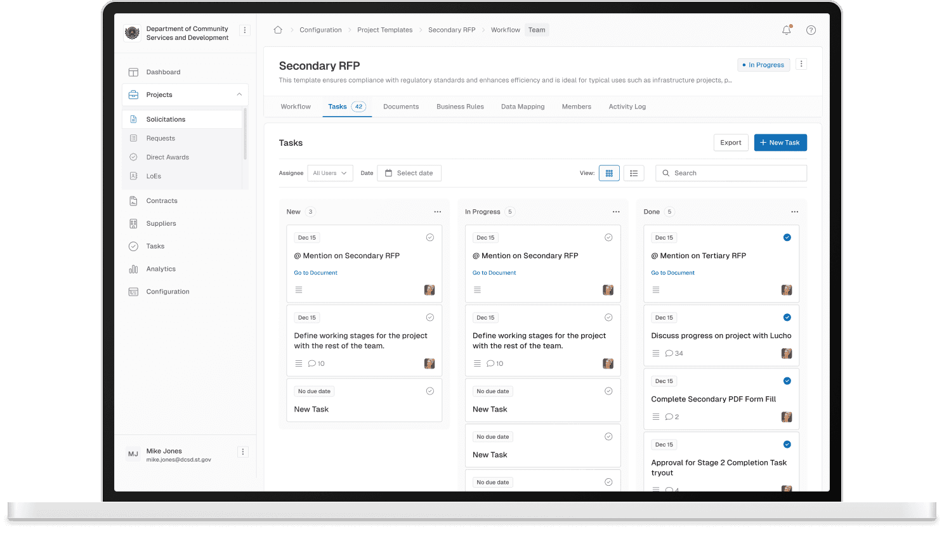Screen dimensions: 944x560
Task: Click description lines icon on Complete Secondary PDF card
Action: [x=656, y=417]
